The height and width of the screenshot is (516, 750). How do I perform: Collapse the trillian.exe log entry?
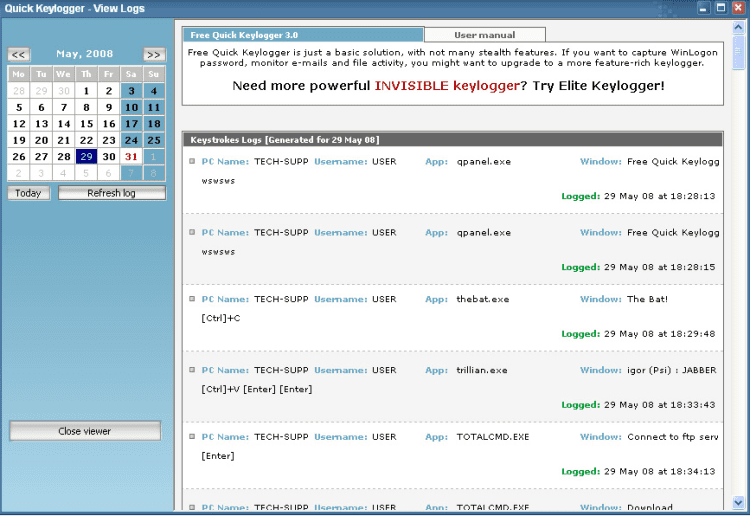point(192,370)
